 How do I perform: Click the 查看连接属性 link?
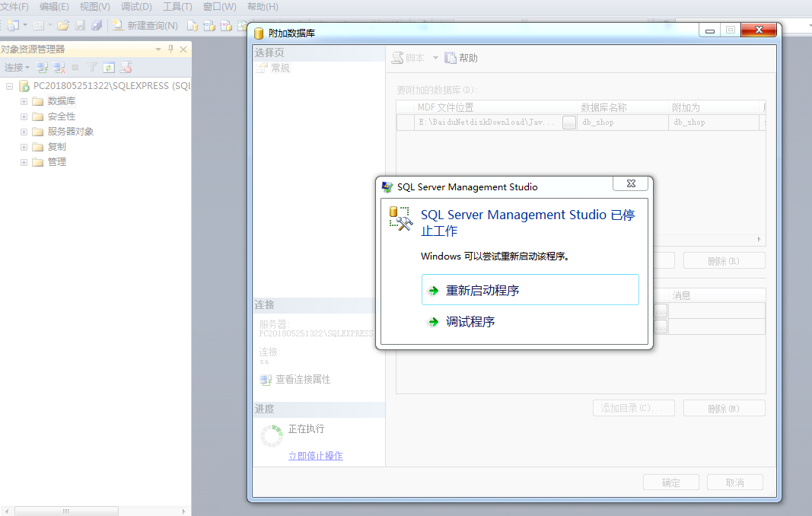click(x=303, y=380)
